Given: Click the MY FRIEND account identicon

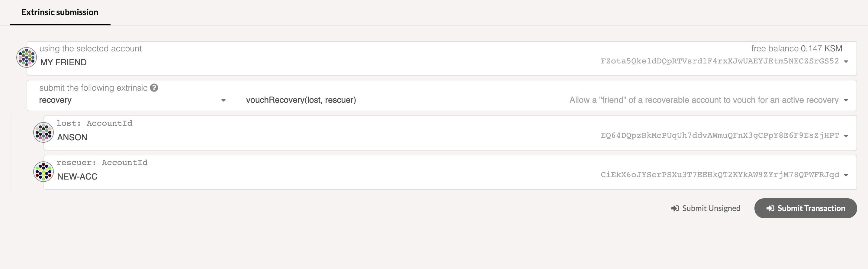Looking at the screenshot, I should (27, 57).
